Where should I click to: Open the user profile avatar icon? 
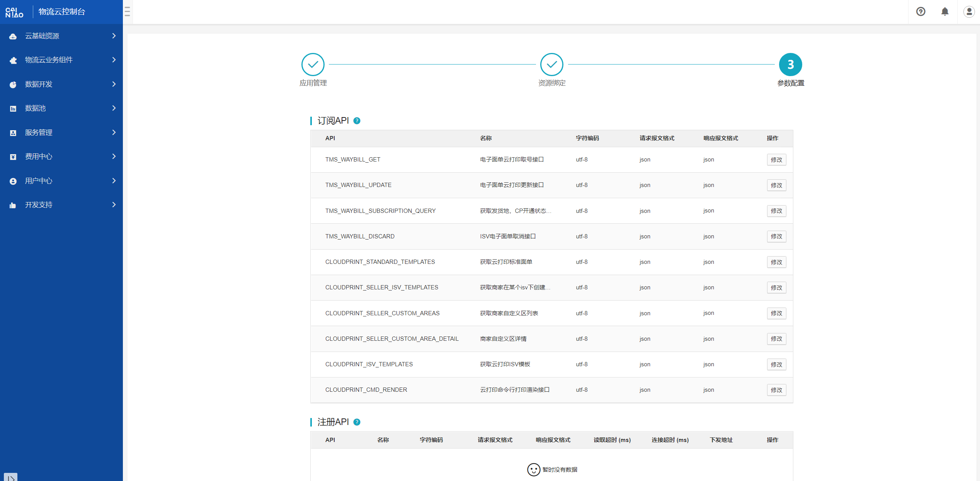point(969,12)
